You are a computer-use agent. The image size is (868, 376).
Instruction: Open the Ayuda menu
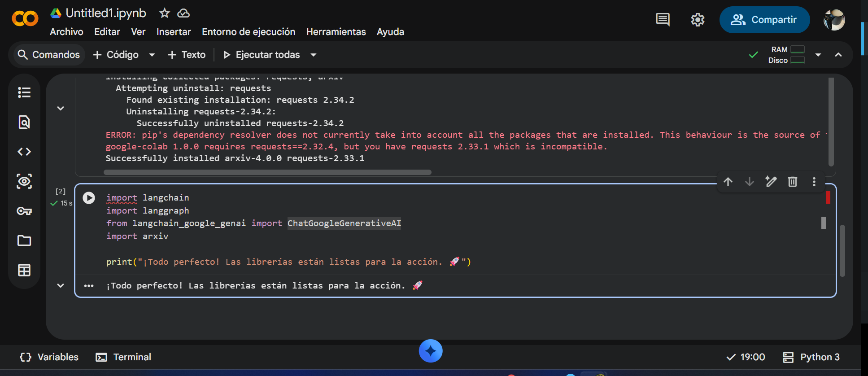tap(390, 32)
